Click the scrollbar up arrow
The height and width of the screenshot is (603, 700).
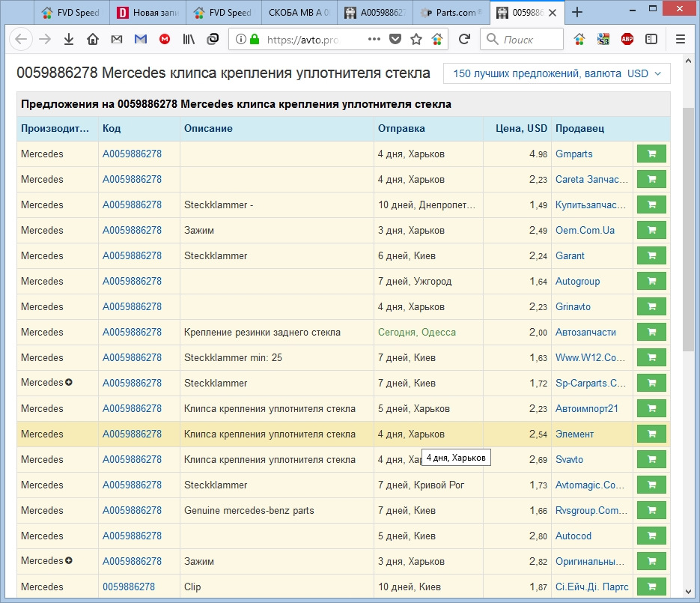click(688, 61)
